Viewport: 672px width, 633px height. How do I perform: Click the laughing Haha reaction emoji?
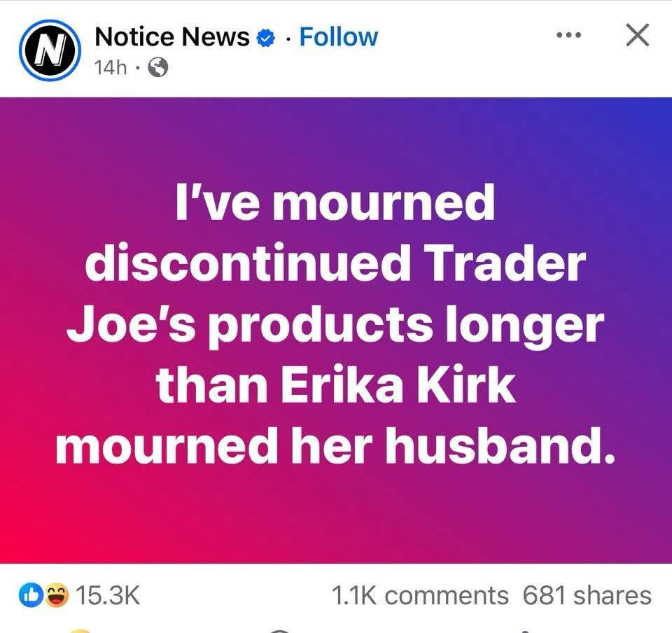tap(55, 596)
